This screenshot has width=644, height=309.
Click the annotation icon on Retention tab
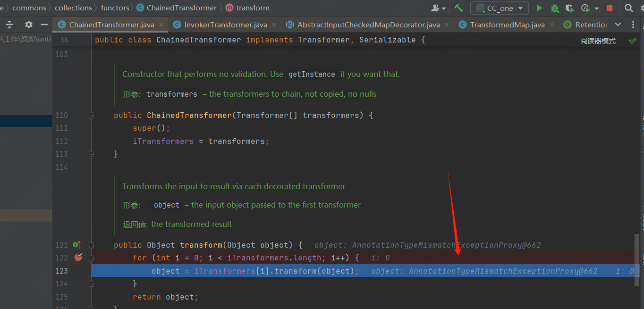(x=568, y=25)
